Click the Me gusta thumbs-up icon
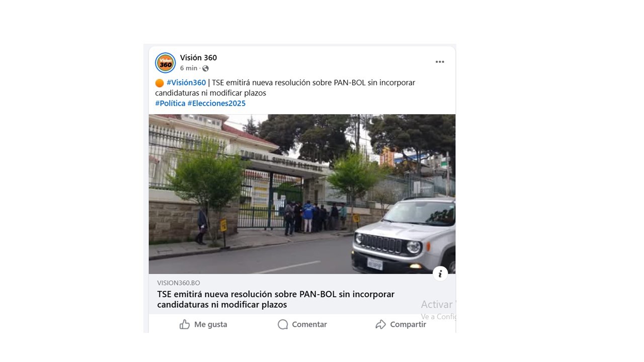The width and height of the screenshot is (644, 362). tap(185, 324)
